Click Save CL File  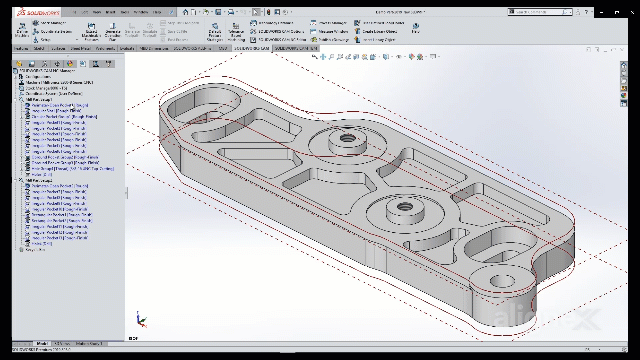(174, 31)
